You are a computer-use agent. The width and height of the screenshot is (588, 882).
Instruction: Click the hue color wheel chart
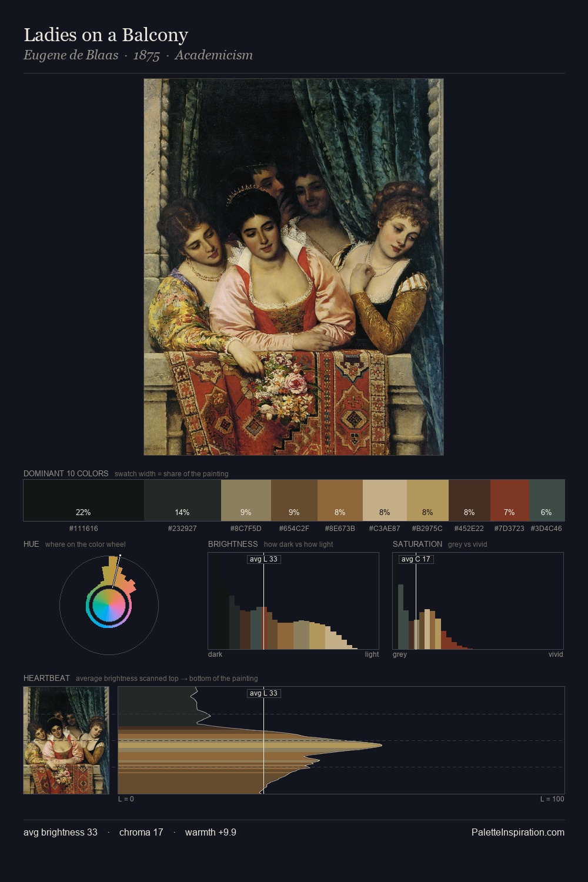pos(109,604)
